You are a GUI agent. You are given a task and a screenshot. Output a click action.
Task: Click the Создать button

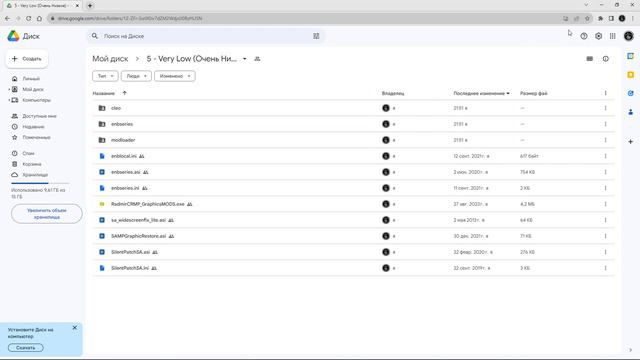27,59
